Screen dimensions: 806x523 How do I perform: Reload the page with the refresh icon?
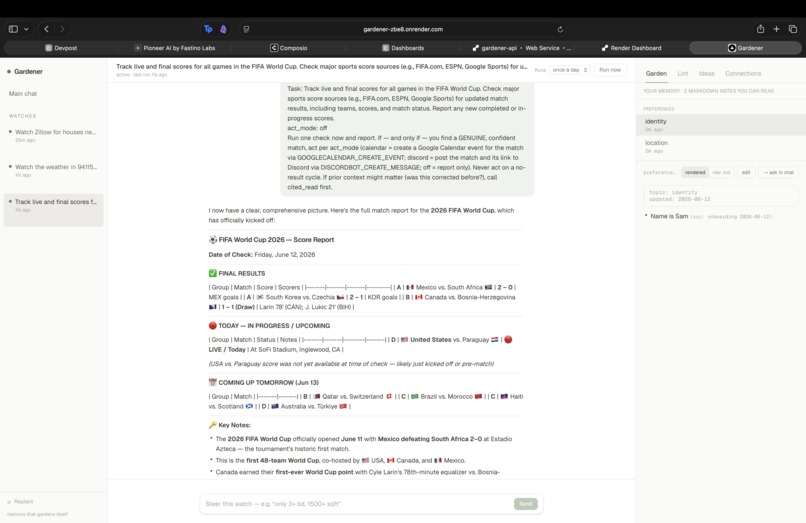point(560,29)
